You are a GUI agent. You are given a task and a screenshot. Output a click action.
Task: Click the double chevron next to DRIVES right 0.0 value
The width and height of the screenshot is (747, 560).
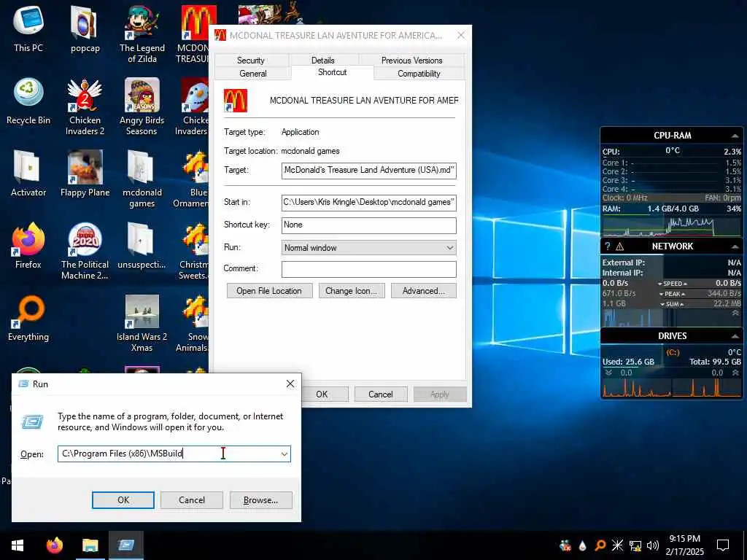pyautogui.click(x=735, y=373)
